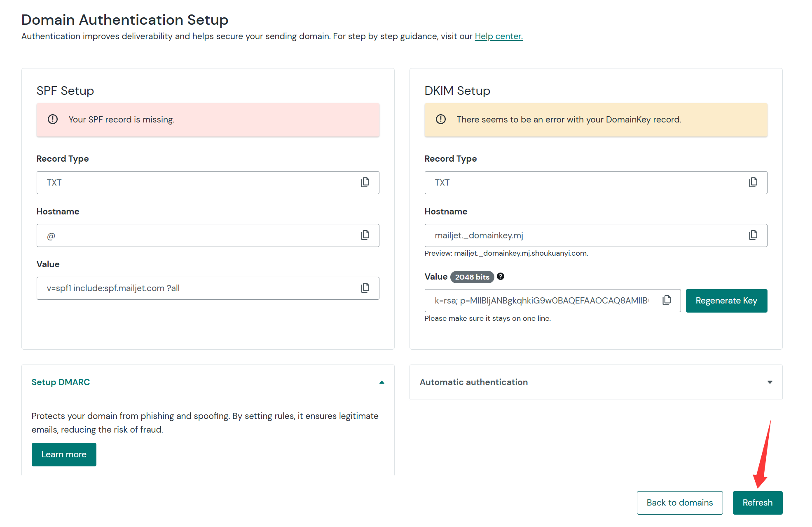Screen dimensions: 812x527
Task: Collapse the Setup DMARC section arrow
Action: (381, 382)
